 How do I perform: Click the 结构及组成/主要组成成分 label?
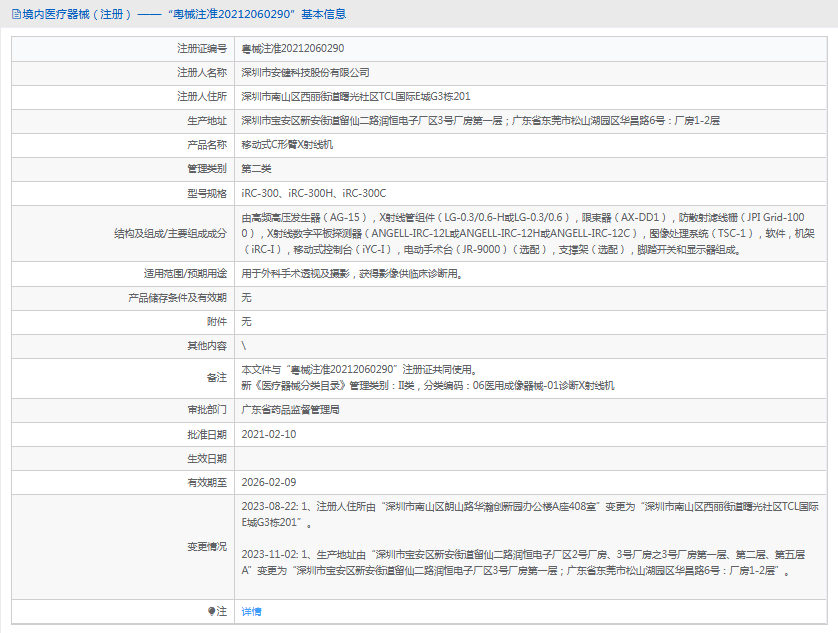pos(170,234)
